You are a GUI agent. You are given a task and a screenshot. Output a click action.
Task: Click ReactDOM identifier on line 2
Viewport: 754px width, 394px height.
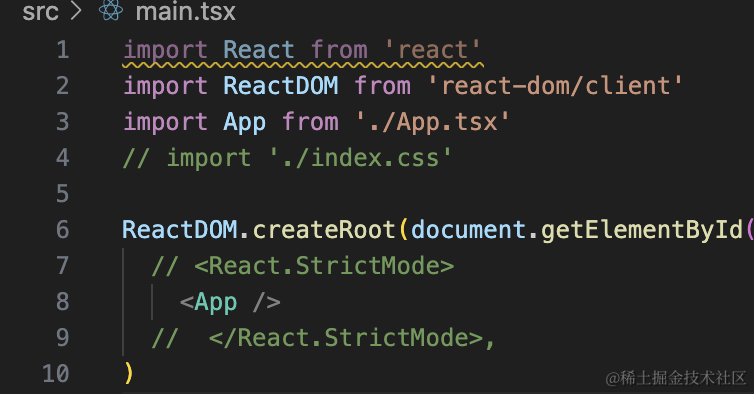point(281,86)
